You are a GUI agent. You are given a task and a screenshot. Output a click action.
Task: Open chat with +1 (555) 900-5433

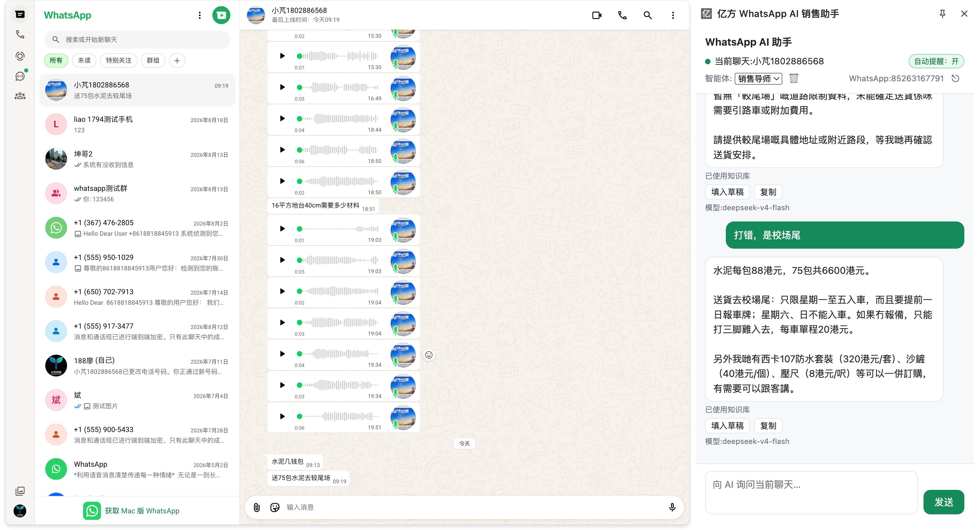click(137, 434)
